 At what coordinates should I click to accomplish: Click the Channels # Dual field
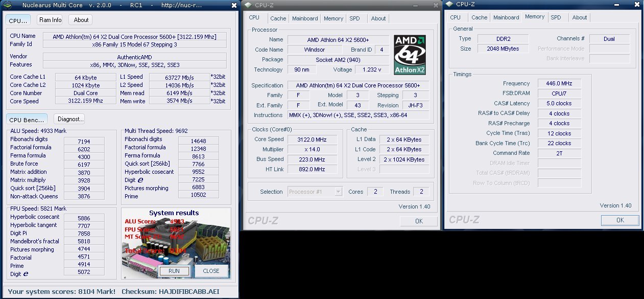[609, 39]
